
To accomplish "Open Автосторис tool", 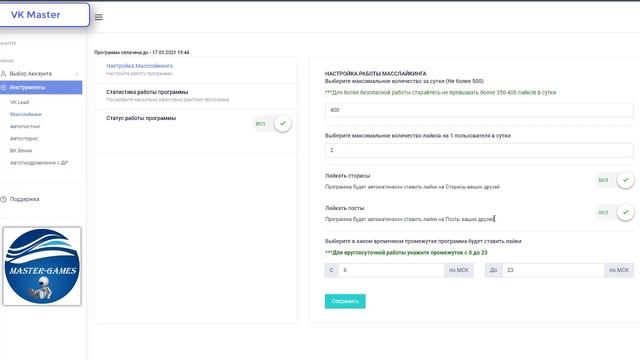I will pos(24,138).
